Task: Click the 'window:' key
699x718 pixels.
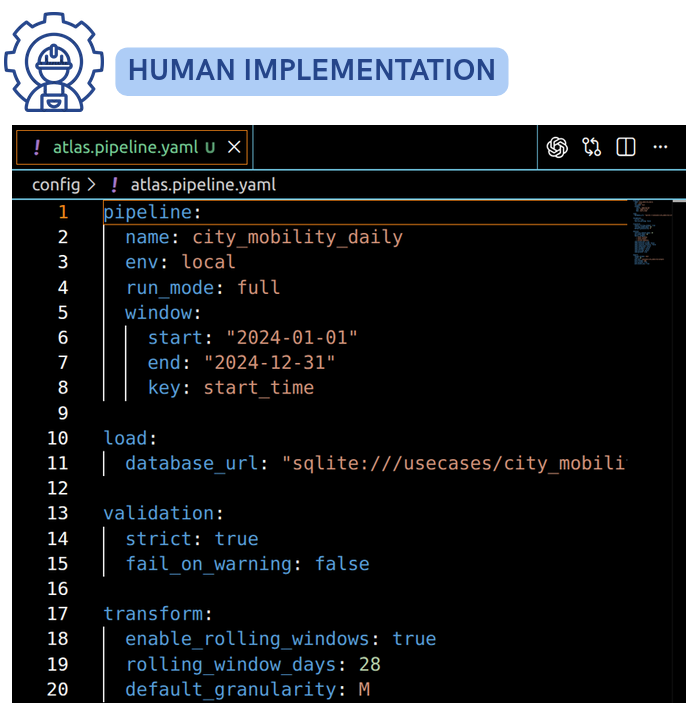Action: click(x=163, y=313)
